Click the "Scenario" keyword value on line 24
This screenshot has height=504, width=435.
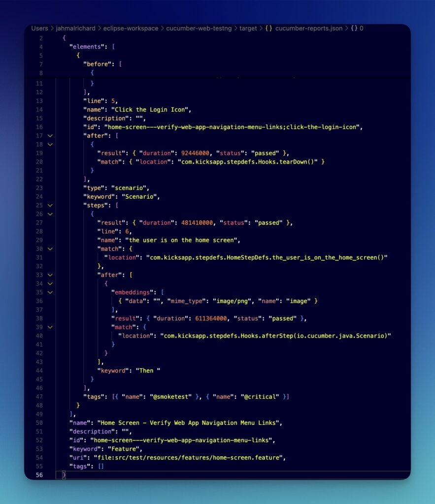point(139,196)
